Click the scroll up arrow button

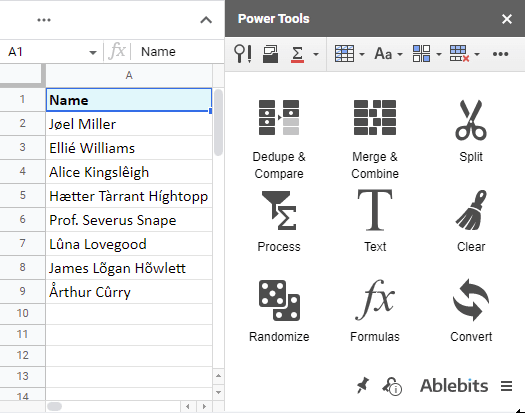coord(218,376)
